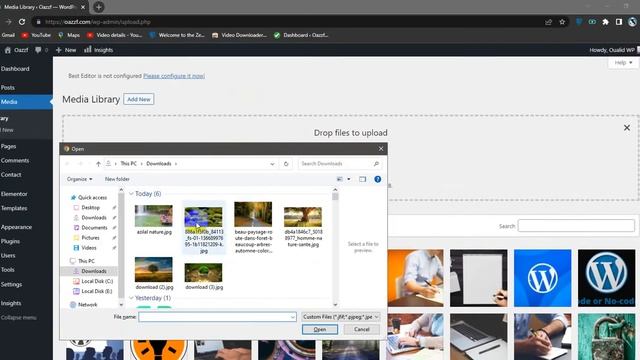Click Downloads in the breadcrumb path

click(x=159, y=164)
